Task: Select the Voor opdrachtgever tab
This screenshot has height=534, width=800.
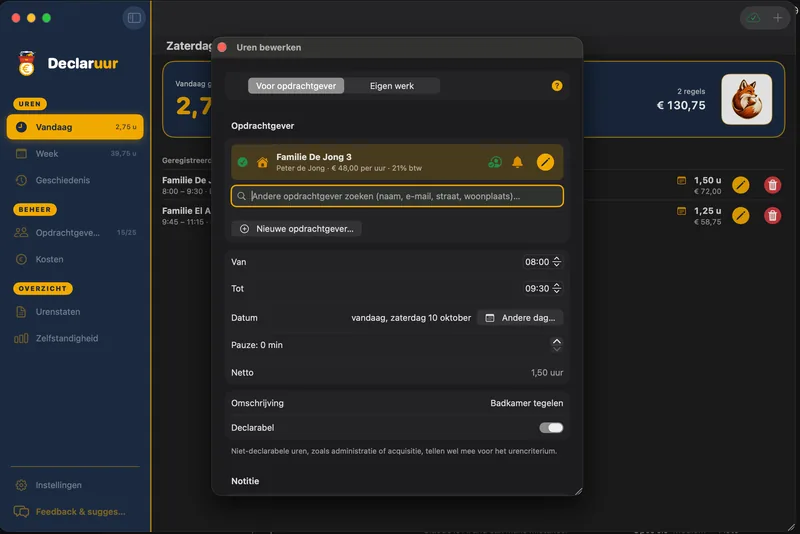Action: point(296,86)
